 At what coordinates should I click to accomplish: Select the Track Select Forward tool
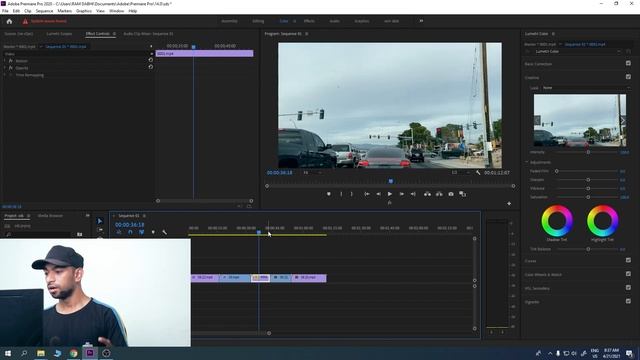click(100, 230)
